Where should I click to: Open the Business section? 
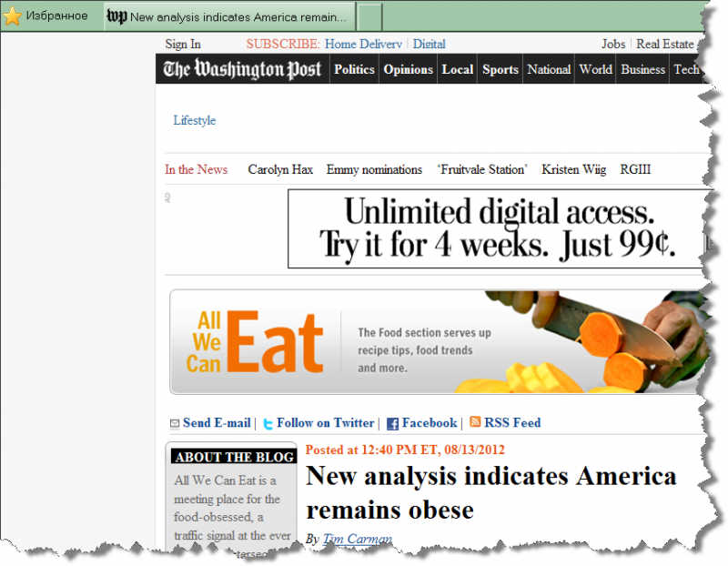(x=643, y=69)
